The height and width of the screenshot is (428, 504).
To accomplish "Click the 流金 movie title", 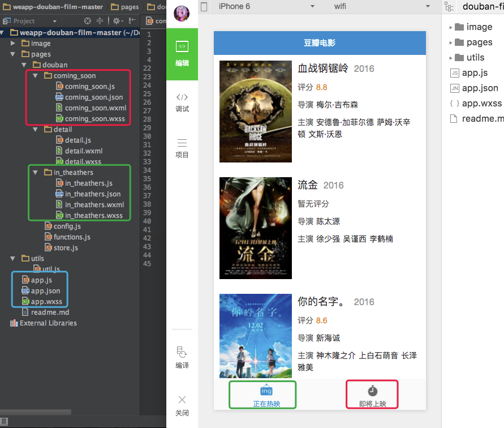I will [308, 185].
